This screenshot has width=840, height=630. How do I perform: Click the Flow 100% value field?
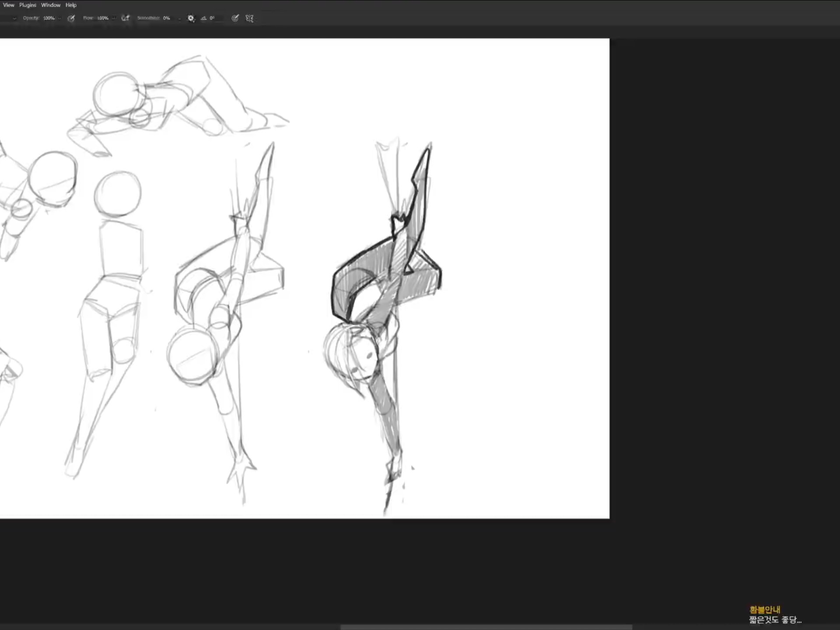[103, 18]
